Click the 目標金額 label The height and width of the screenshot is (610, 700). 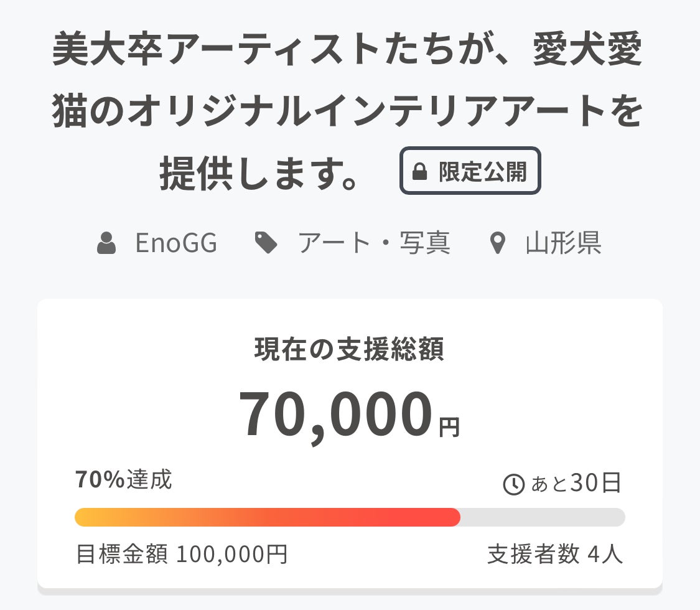121,553
